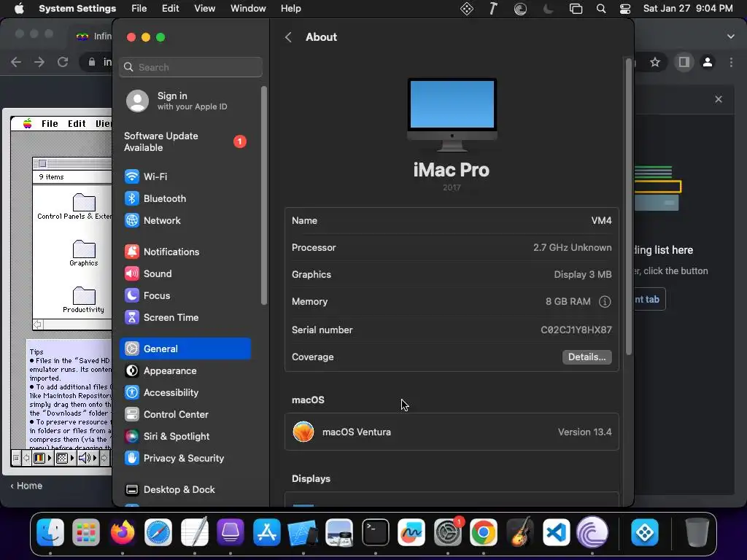Viewport: 747px width, 560px height.
Task: Click the Name row VM4 value
Action: click(x=601, y=220)
